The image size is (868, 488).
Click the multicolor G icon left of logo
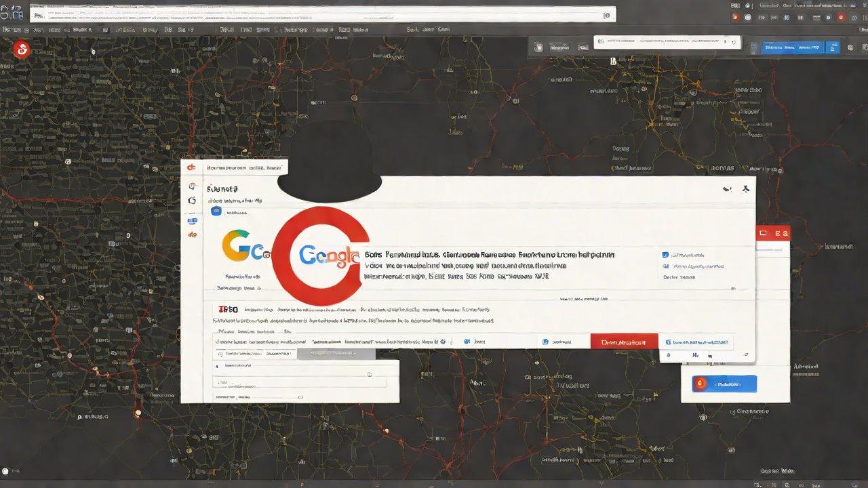[237, 246]
